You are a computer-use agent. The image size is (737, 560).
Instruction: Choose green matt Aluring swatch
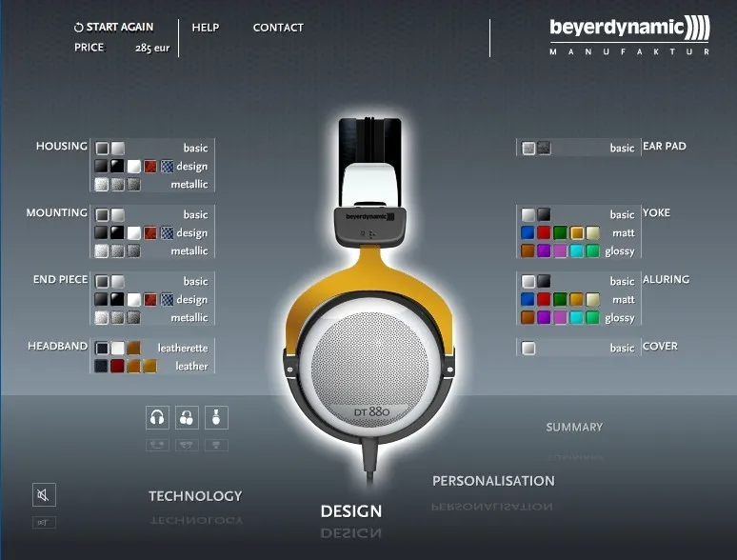[x=560, y=300]
